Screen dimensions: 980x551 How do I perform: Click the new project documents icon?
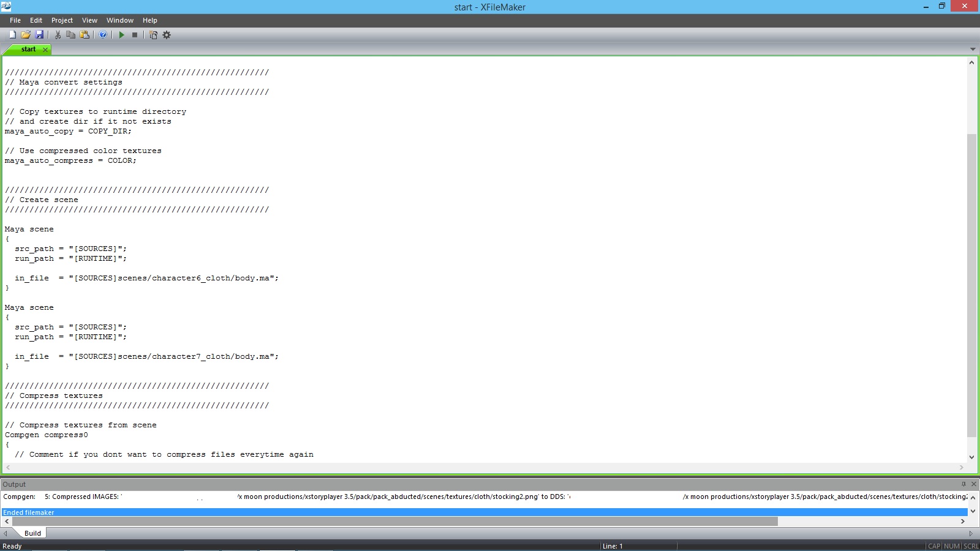tap(153, 35)
